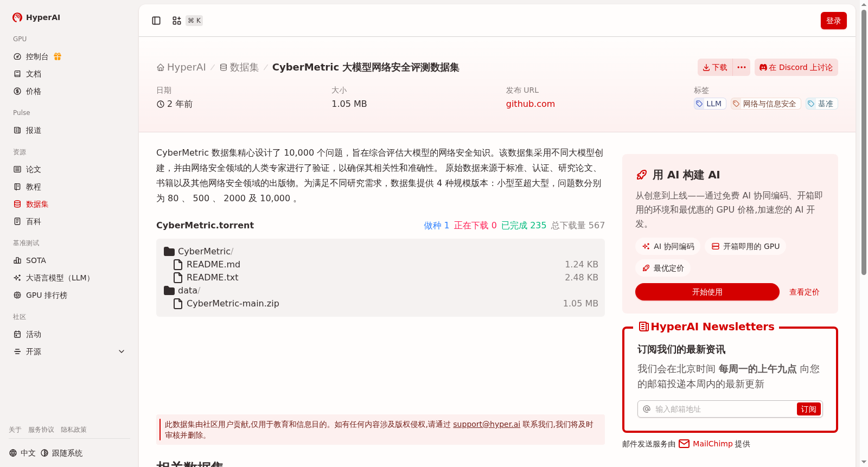Click the 1.05 MB size value
This screenshot has height=467, width=868.
coord(349,104)
